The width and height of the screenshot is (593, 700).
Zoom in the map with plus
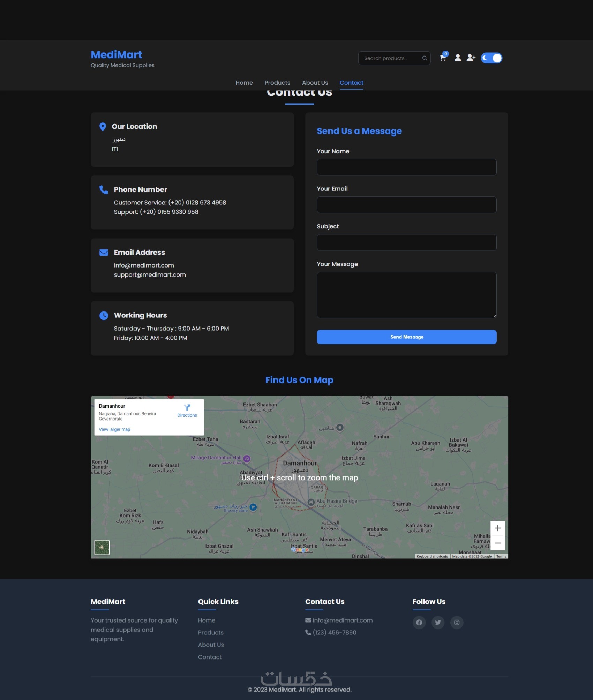point(497,528)
